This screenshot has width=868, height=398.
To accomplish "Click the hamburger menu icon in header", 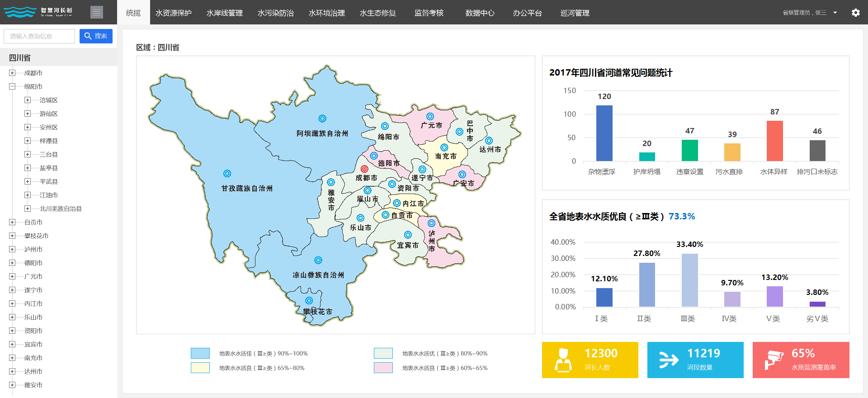I will 96,12.
